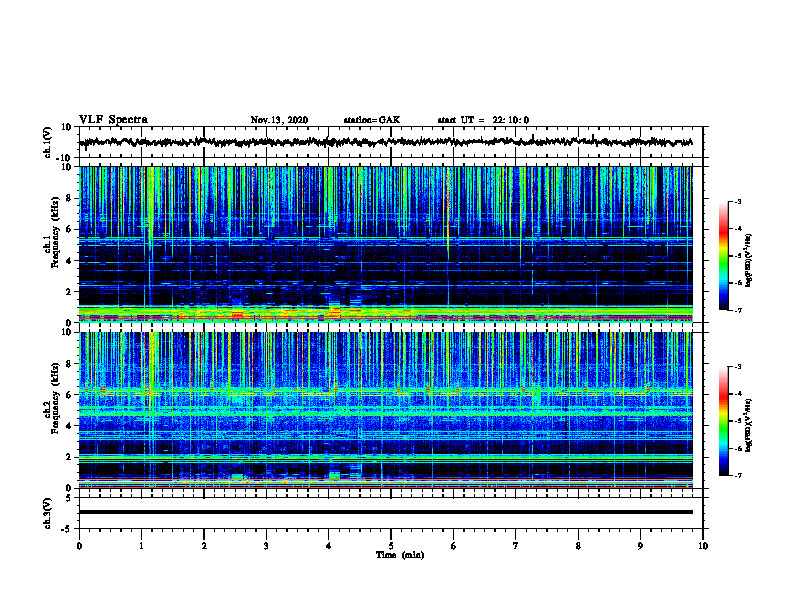Click the ch.2 spectrogram "8" kHz tick label

[69, 364]
